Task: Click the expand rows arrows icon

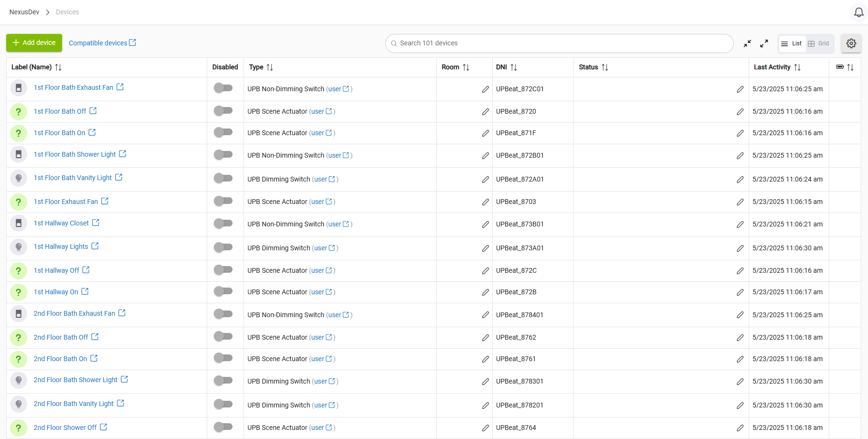Action: [x=764, y=43]
